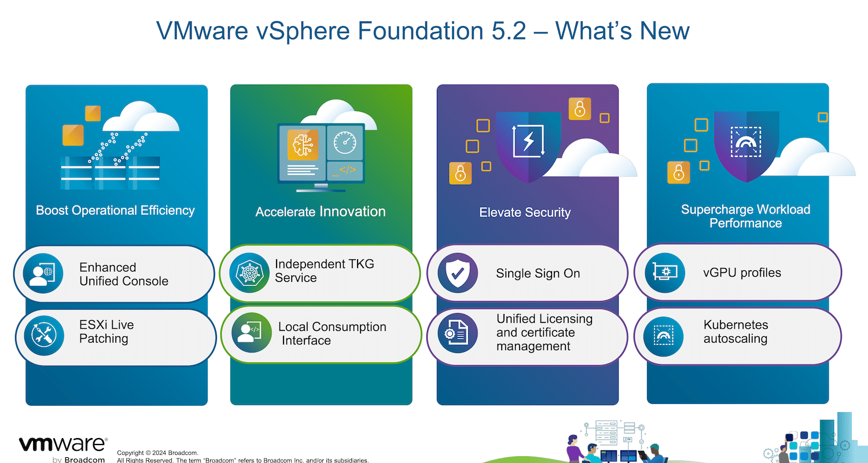Viewport: 868px width, 463px height.
Task: Click the VMware by Broadcom logo
Action: pyautogui.click(x=62, y=450)
